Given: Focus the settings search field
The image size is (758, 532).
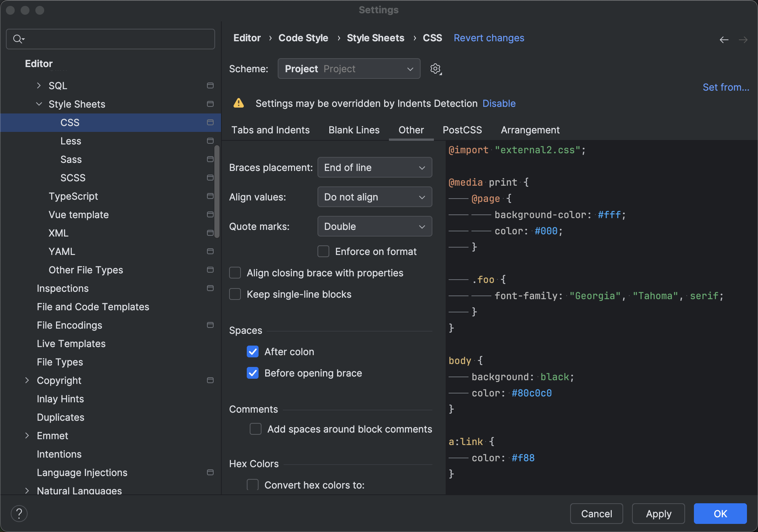Looking at the screenshot, I should point(110,39).
